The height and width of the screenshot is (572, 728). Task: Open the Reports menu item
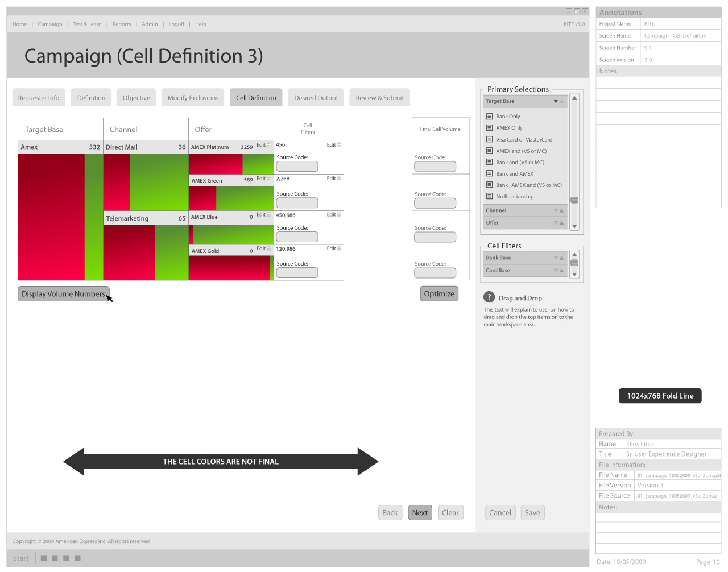121,24
